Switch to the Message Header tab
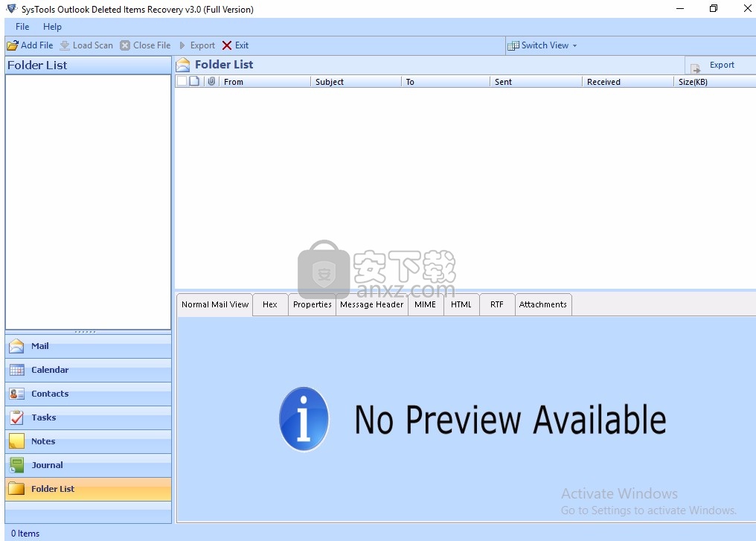756x541 pixels. pyautogui.click(x=372, y=305)
